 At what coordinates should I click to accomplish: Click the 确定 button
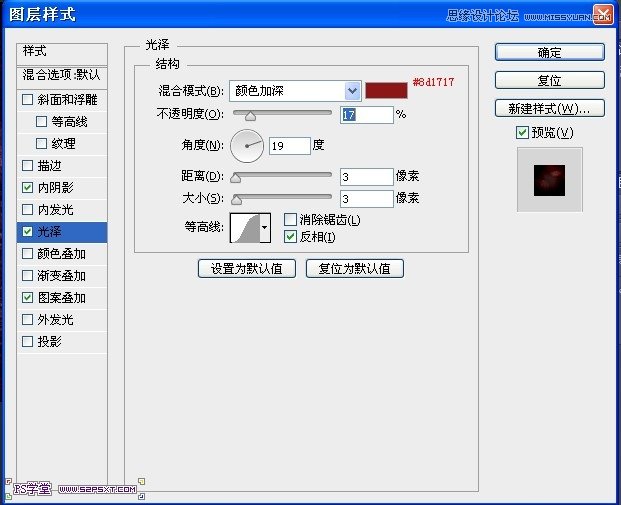tap(550, 52)
